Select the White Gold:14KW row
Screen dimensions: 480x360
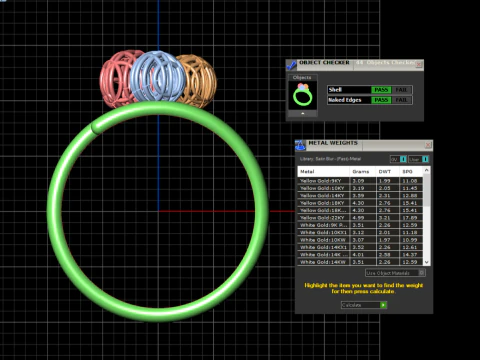coord(360,262)
